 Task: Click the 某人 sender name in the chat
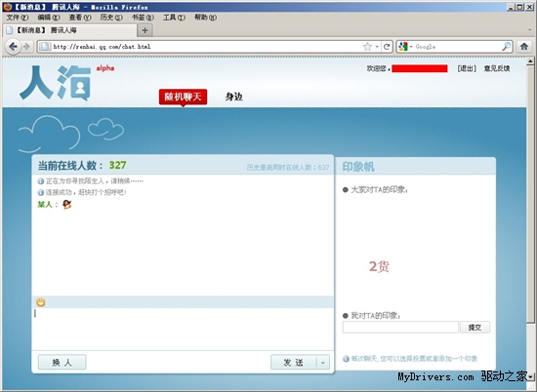[45, 205]
